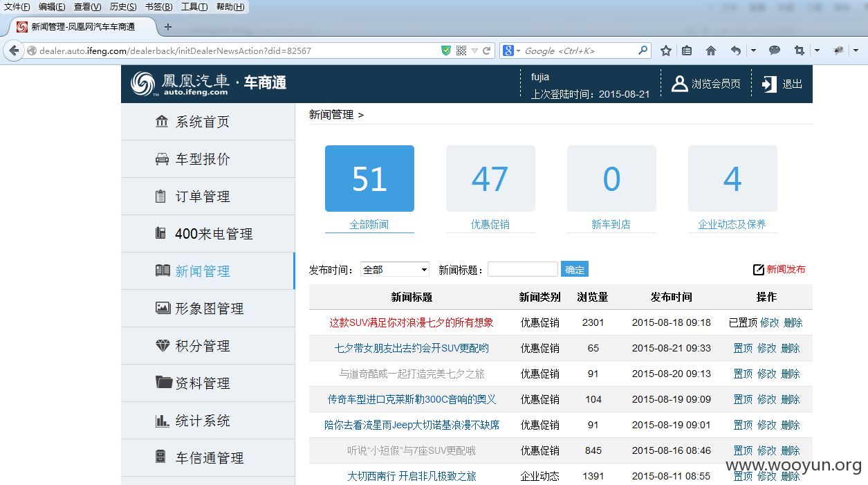The width and height of the screenshot is (868, 485).
Task: Click the Phoenix Auto logo in the header
Action: pyautogui.click(x=209, y=84)
